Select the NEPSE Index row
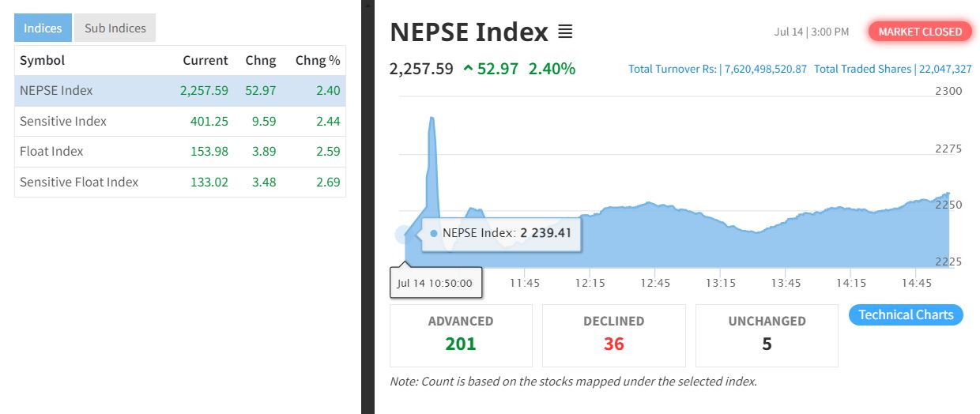This screenshot has height=414, width=980. pyautogui.click(x=180, y=91)
